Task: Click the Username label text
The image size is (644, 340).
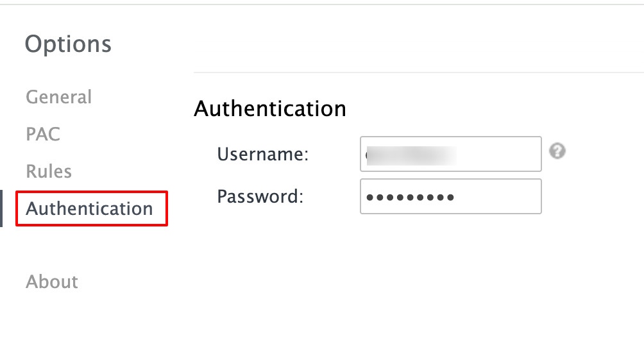Action: pyautogui.click(x=263, y=155)
